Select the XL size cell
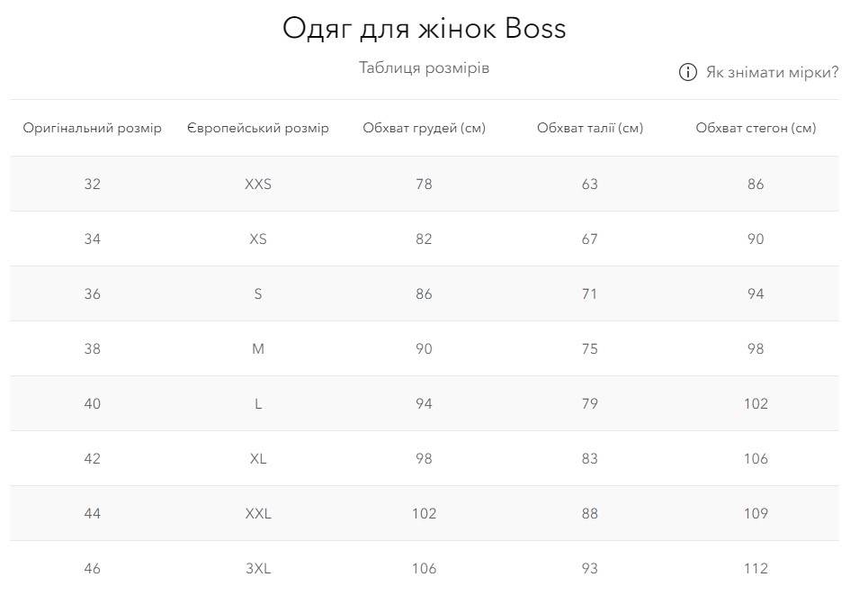The width and height of the screenshot is (868, 613). (x=258, y=458)
